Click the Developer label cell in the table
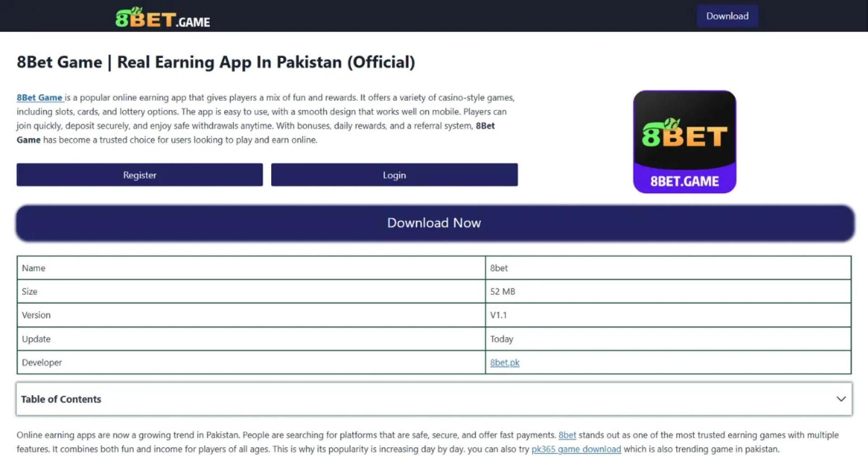The image size is (868, 456). point(42,362)
